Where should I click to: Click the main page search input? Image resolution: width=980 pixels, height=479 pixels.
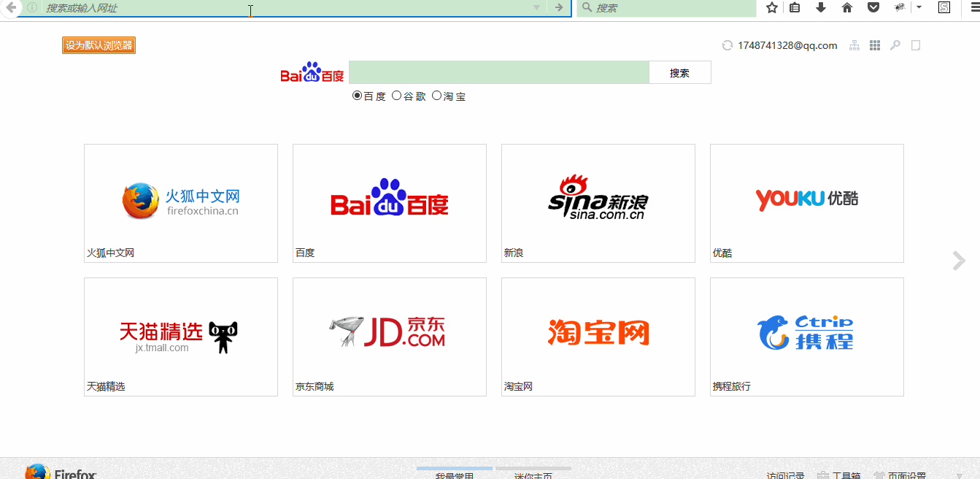pos(499,72)
